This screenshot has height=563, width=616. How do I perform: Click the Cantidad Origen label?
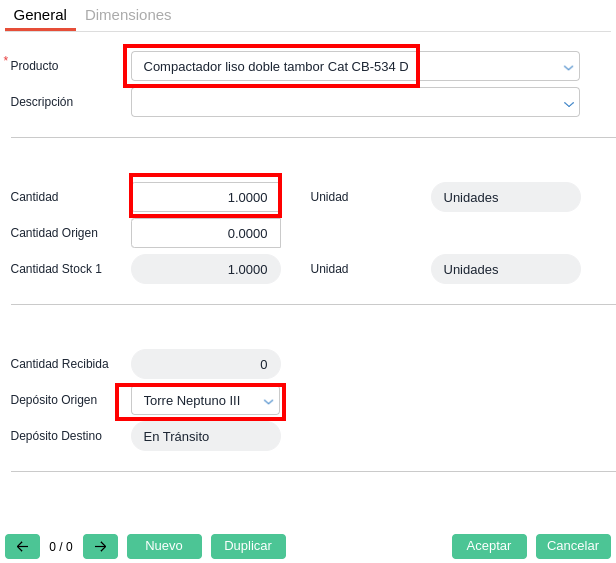[x=54, y=233]
